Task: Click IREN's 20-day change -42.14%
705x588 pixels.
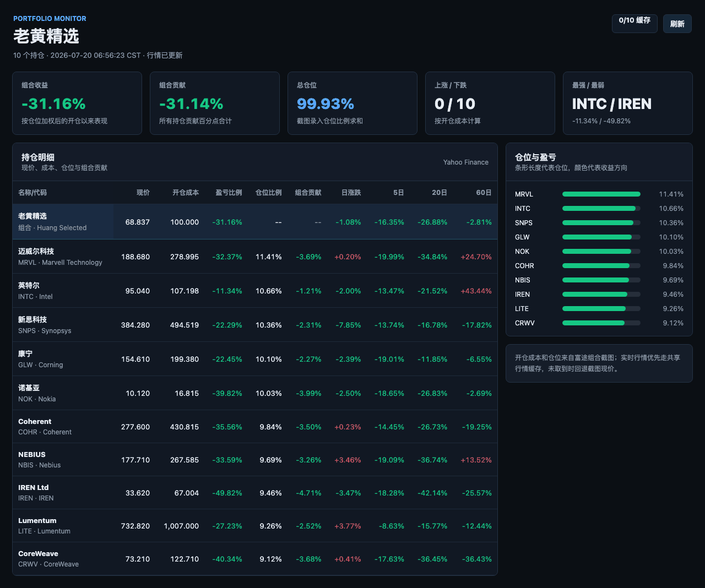Action: pyautogui.click(x=432, y=493)
